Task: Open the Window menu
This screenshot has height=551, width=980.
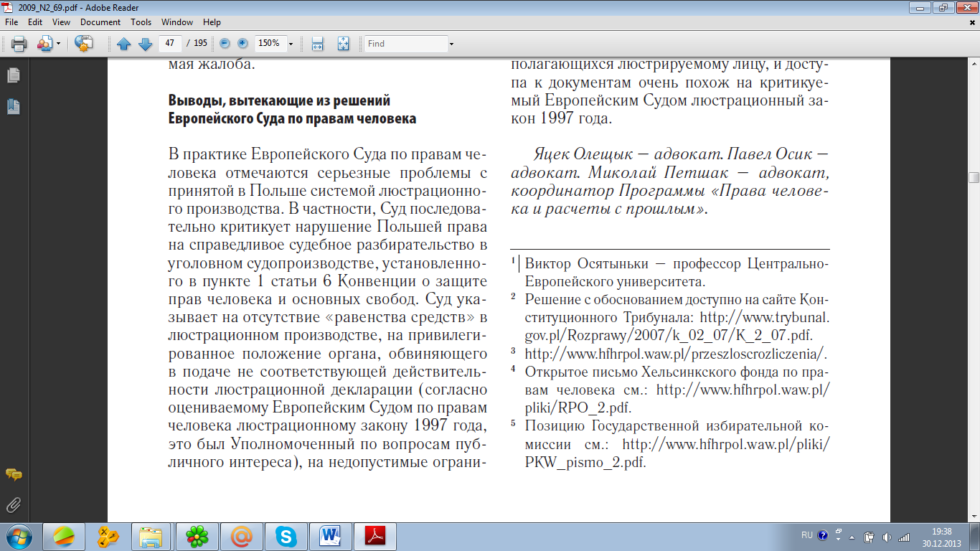Action: point(177,22)
